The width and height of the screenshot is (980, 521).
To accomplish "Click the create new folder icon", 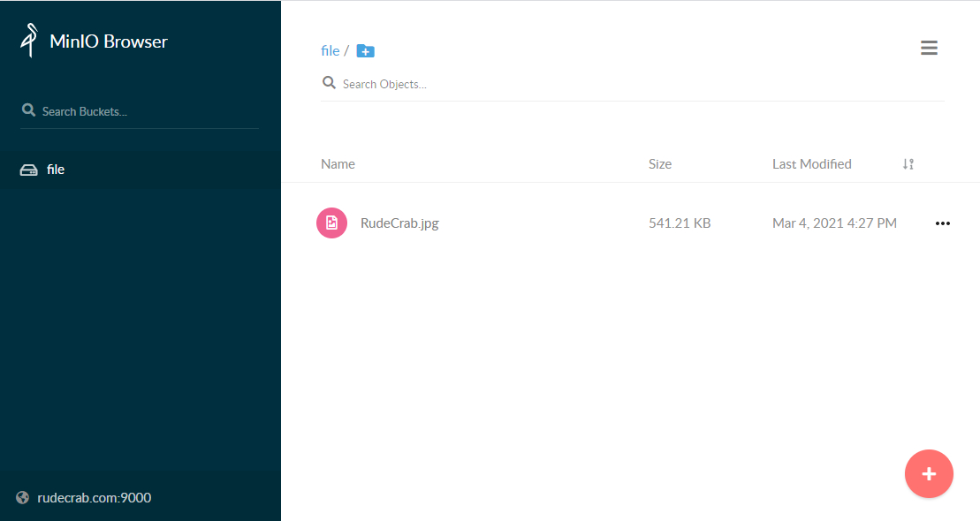I will click(366, 50).
